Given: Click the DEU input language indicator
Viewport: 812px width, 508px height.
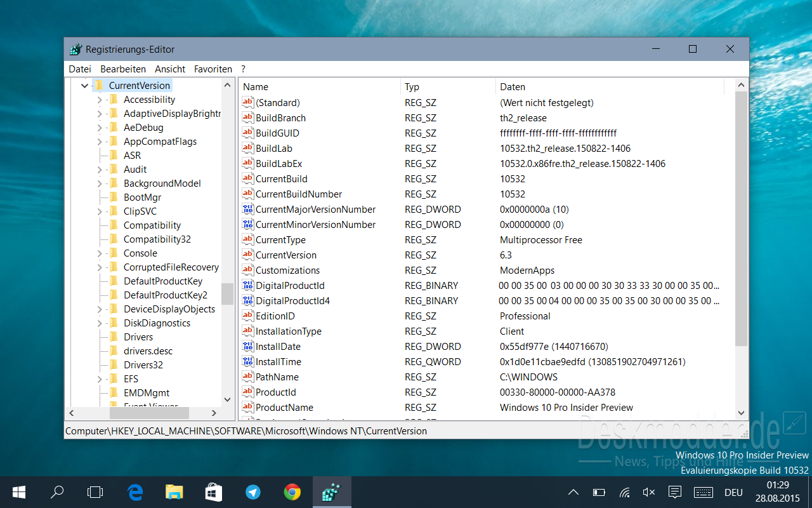Looking at the screenshot, I should coord(733,492).
